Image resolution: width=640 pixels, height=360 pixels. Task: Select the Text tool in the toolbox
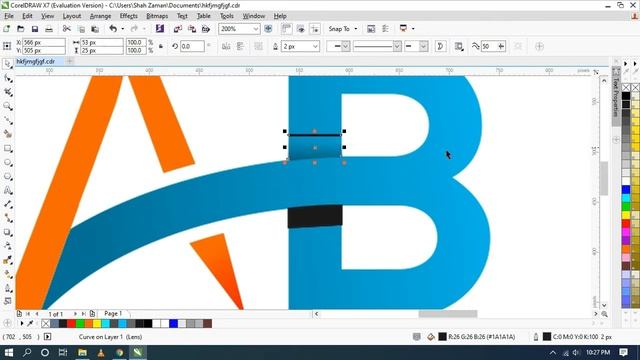click(7, 190)
